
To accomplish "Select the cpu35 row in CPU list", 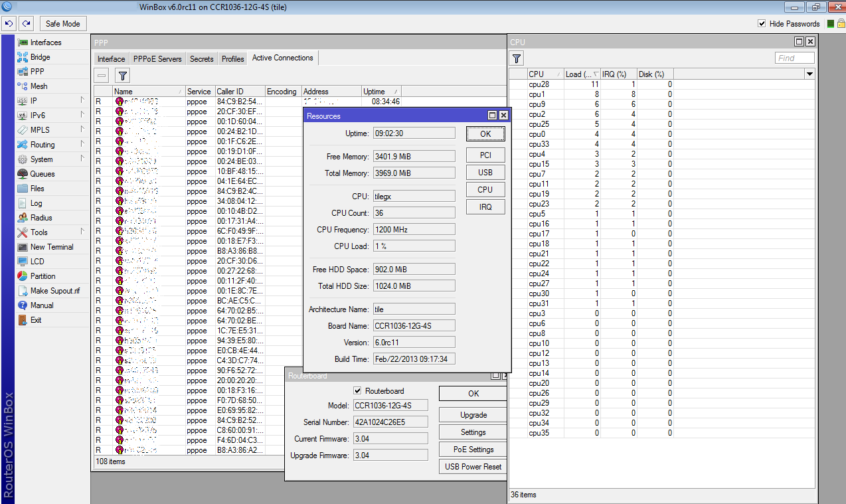I will click(x=662, y=433).
